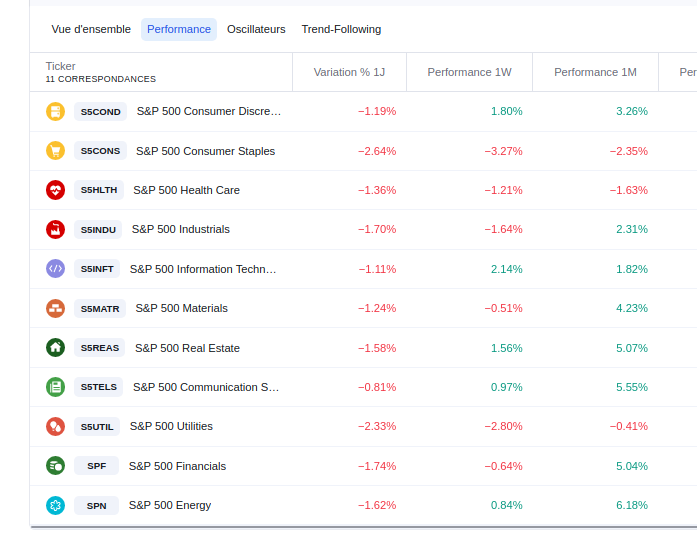Click the Information Technology code icon
The height and width of the screenshot is (557, 697).
click(x=55, y=269)
